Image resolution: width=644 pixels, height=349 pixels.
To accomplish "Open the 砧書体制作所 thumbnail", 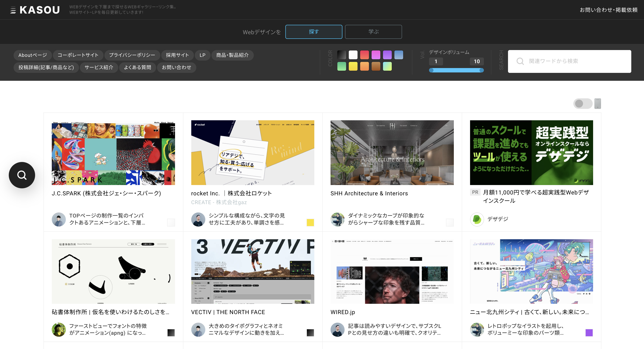I will click(x=113, y=272).
